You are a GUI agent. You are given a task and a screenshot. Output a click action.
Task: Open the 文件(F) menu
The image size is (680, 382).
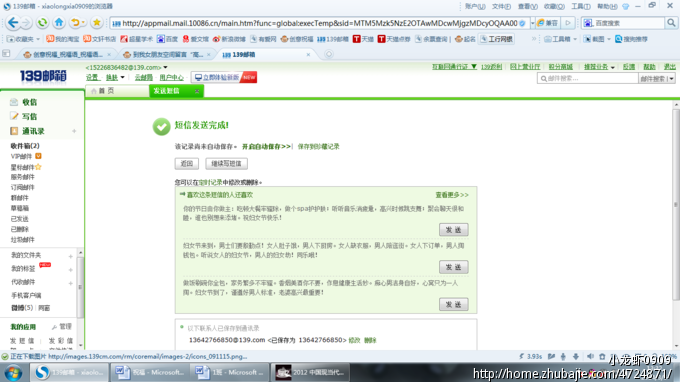(x=501, y=7)
